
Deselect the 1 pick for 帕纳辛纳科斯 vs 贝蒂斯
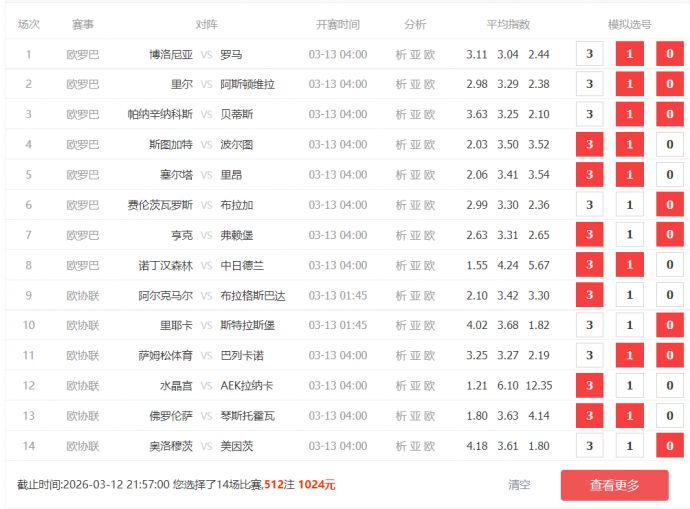pos(629,115)
